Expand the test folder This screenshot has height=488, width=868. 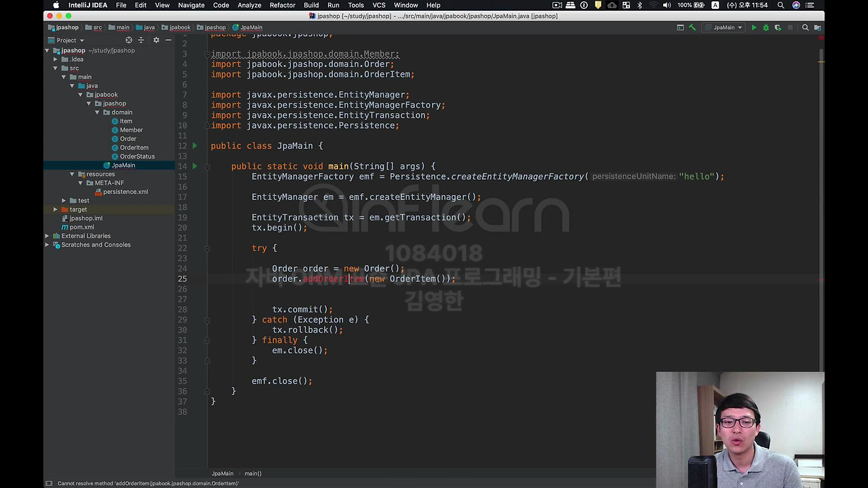(64, 201)
